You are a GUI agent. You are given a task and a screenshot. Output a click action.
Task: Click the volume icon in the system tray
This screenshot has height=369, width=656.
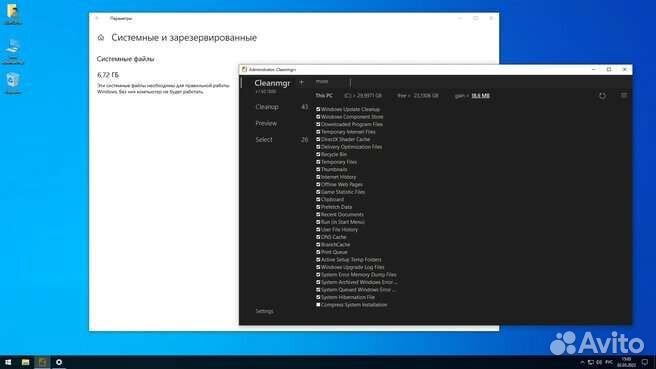point(599,362)
